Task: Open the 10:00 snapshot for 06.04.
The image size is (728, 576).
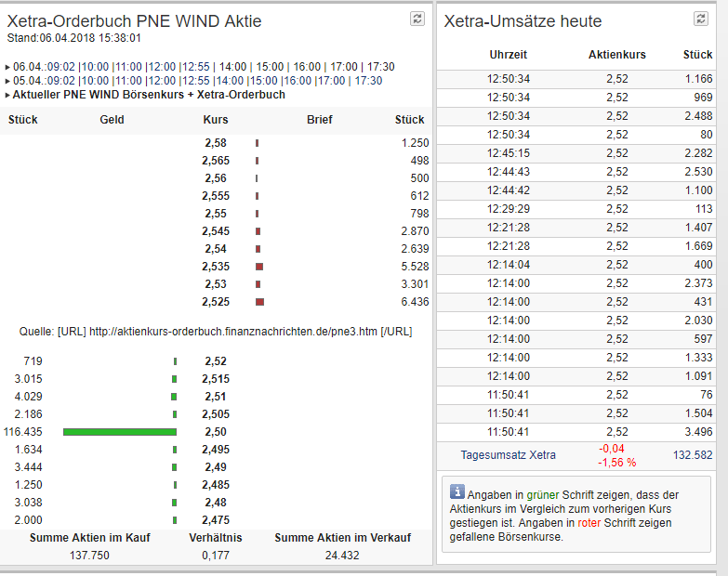Action: click(95, 67)
